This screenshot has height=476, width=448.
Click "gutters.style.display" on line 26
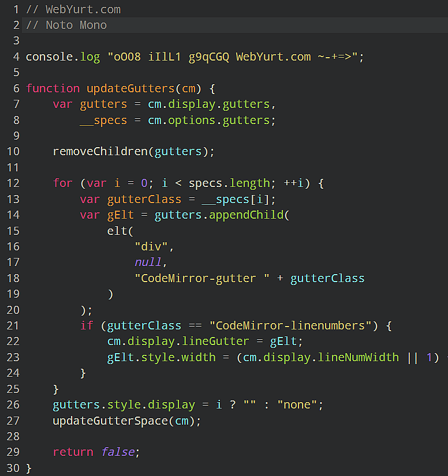(x=124, y=404)
